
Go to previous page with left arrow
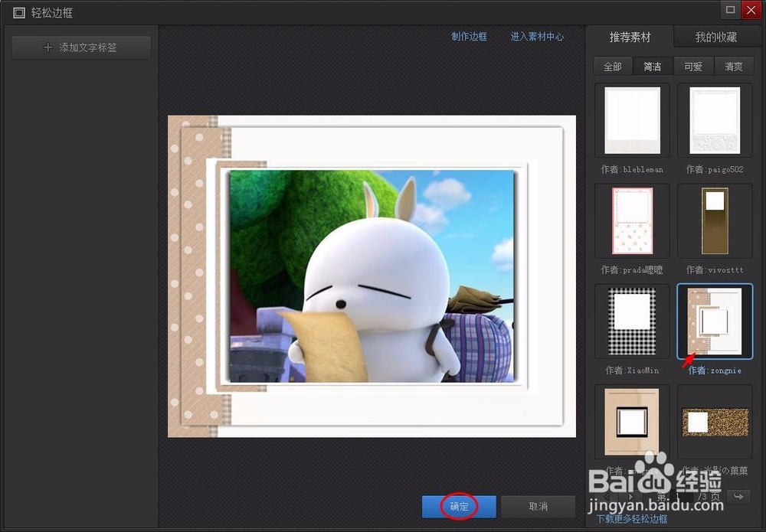(x=607, y=497)
